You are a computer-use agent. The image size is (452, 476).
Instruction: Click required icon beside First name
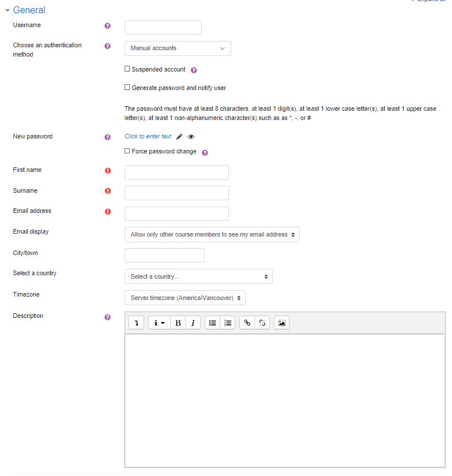click(x=108, y=171)
